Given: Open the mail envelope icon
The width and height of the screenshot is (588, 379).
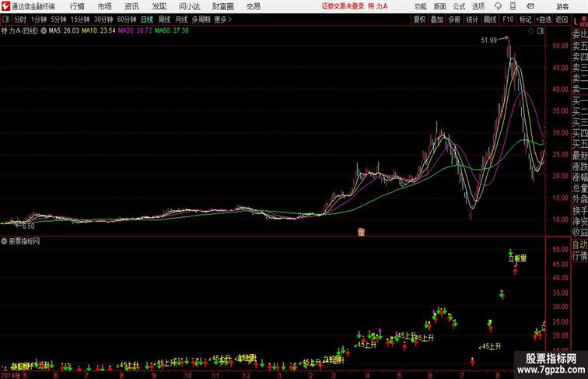Looking at the screenshot, I should [530, 6].
